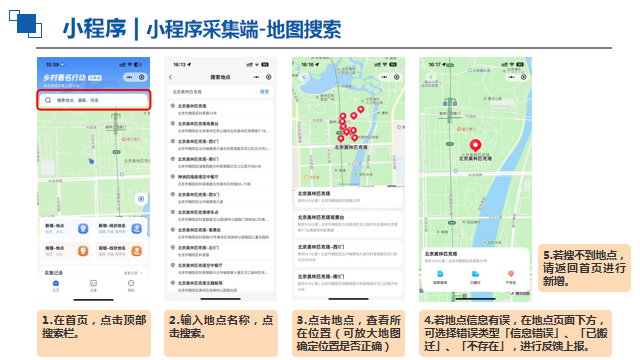This screenshot has height=360, width=640.
Task: Select 神洲四海奥塔空中餐厅 search result
Action: [x=220, y=180]
